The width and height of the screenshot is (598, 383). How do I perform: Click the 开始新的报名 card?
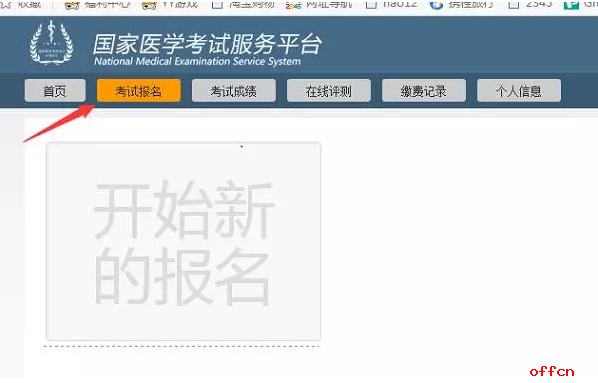tap(183, 241)
